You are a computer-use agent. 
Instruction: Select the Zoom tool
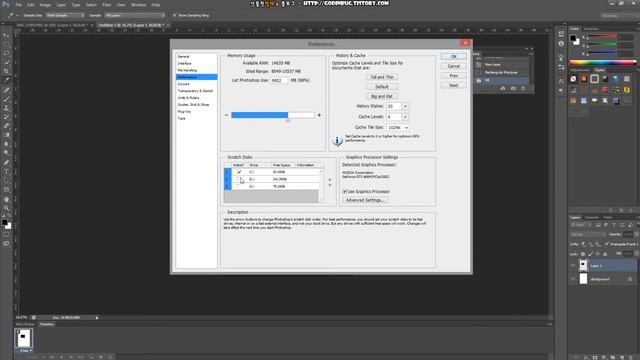tap(6, 209)
